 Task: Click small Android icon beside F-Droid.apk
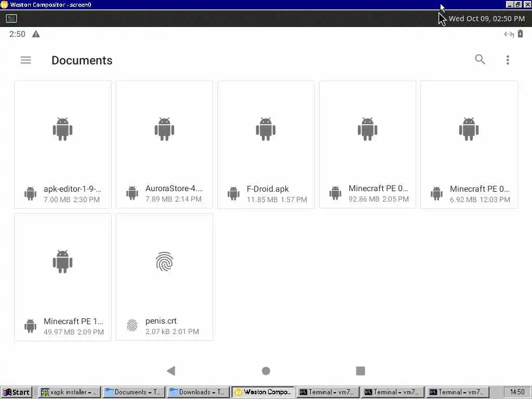pos(233,193)
